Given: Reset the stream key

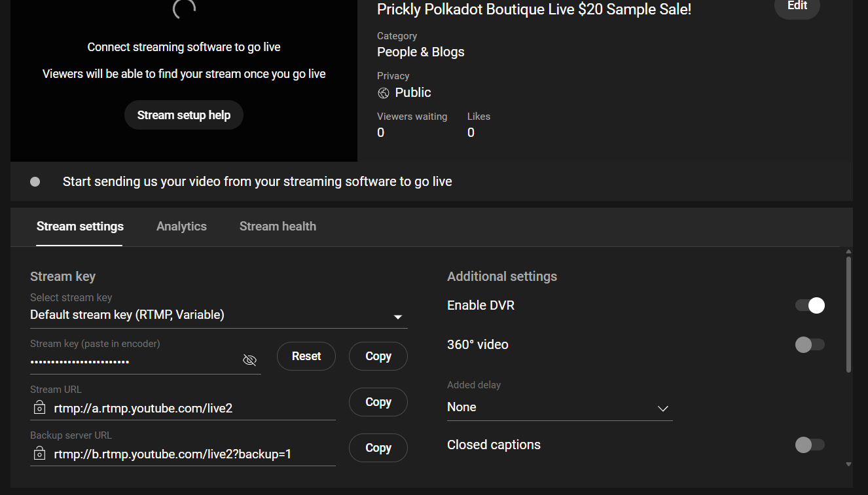Looking at the screenshot, I should [306, 356].
